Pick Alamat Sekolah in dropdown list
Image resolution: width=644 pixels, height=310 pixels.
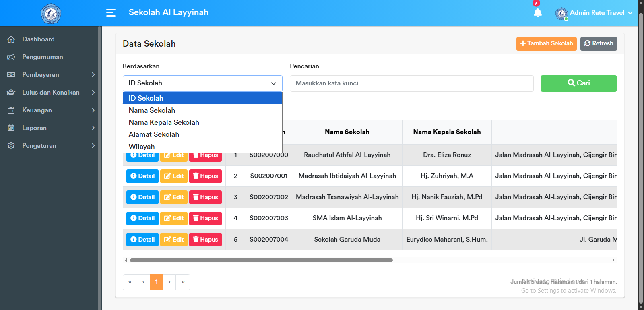pos(154,134)
